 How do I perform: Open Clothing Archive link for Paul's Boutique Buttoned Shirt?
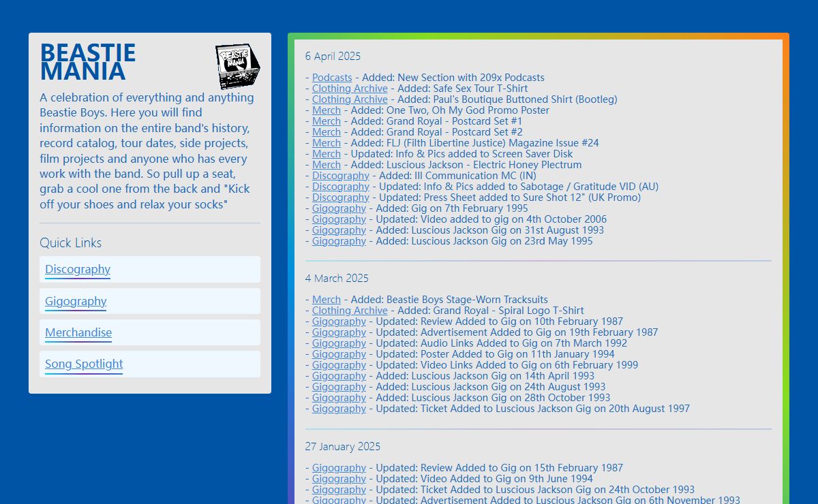350,99
